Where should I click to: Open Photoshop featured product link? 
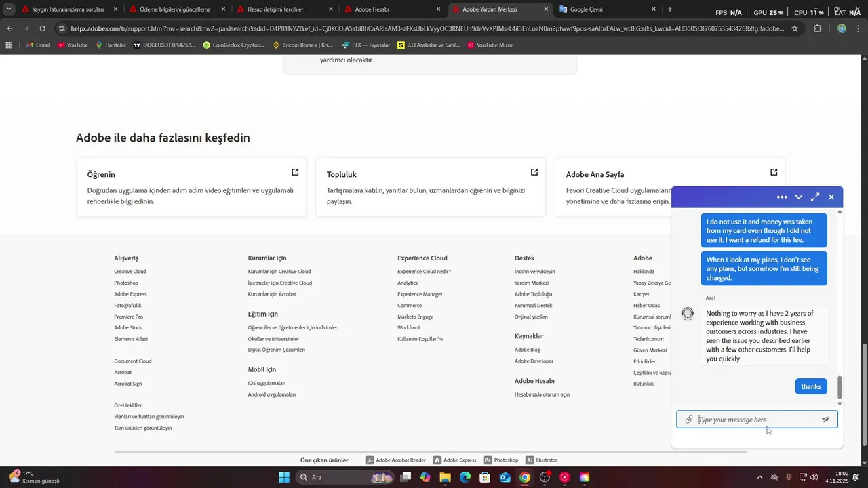pyautogui.click(x=500, y=460)
